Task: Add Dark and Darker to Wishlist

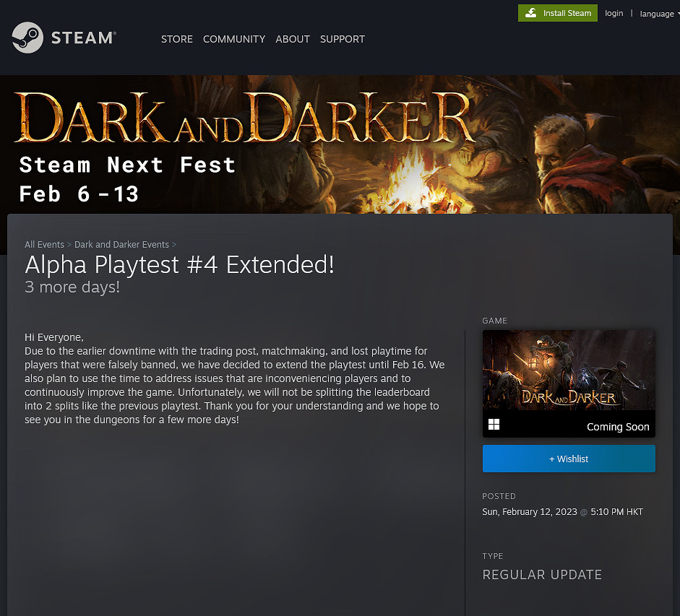Action: coord(568,459)
